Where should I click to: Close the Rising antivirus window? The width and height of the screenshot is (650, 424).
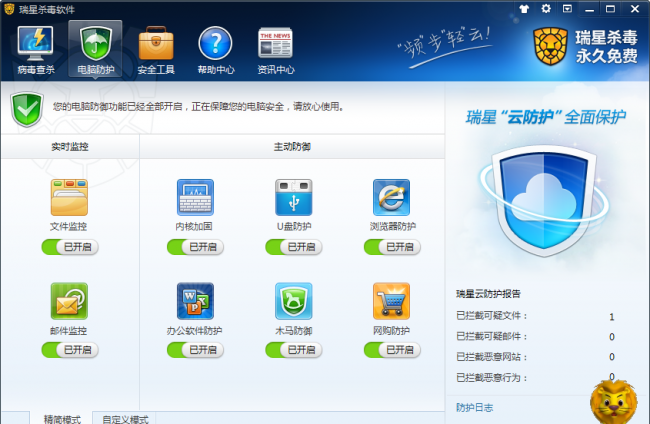point(635,9)
